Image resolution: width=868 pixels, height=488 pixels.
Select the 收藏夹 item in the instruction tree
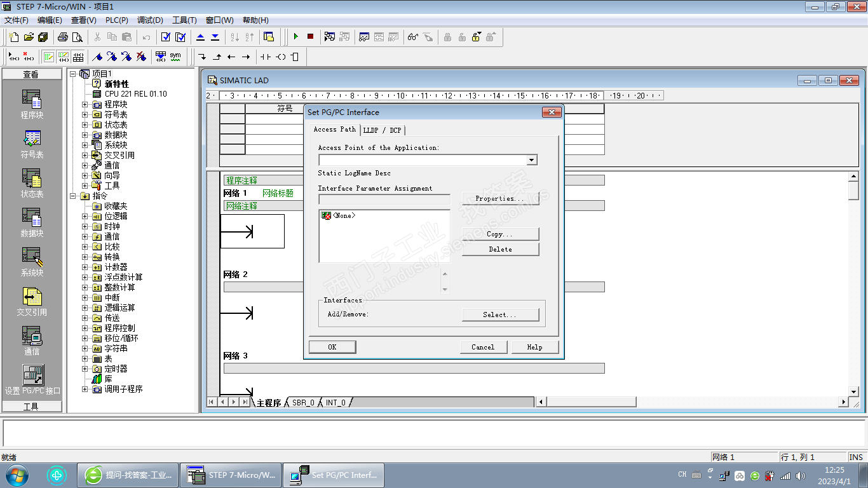pos(116,206)
